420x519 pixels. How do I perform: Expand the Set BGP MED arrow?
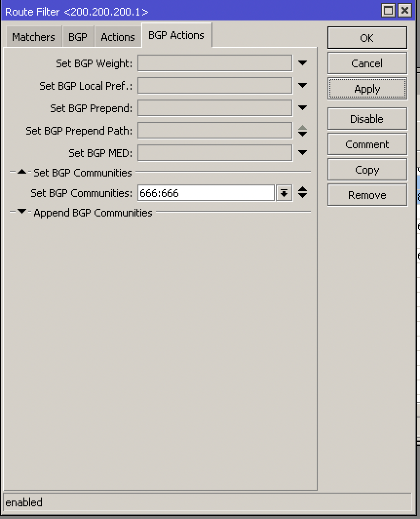coord(302,153)
